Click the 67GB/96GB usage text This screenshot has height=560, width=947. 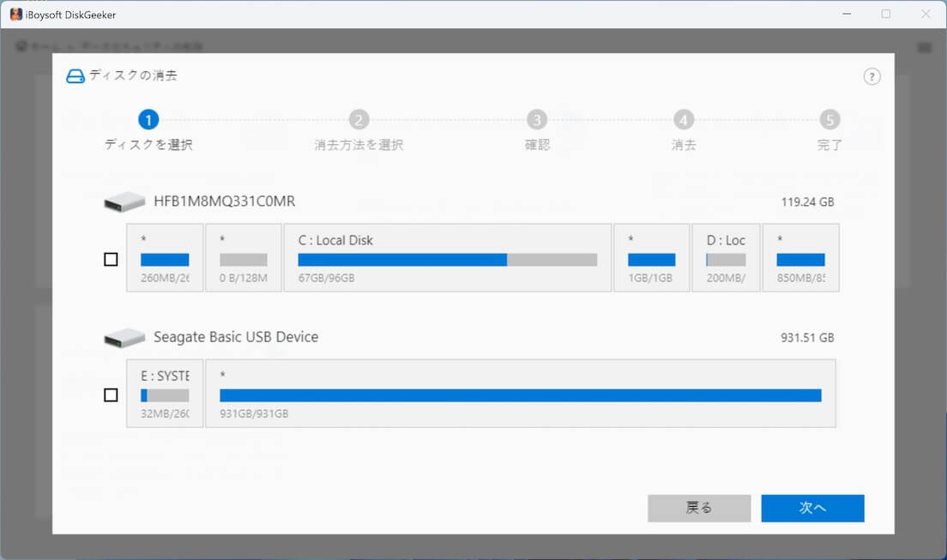326,279
